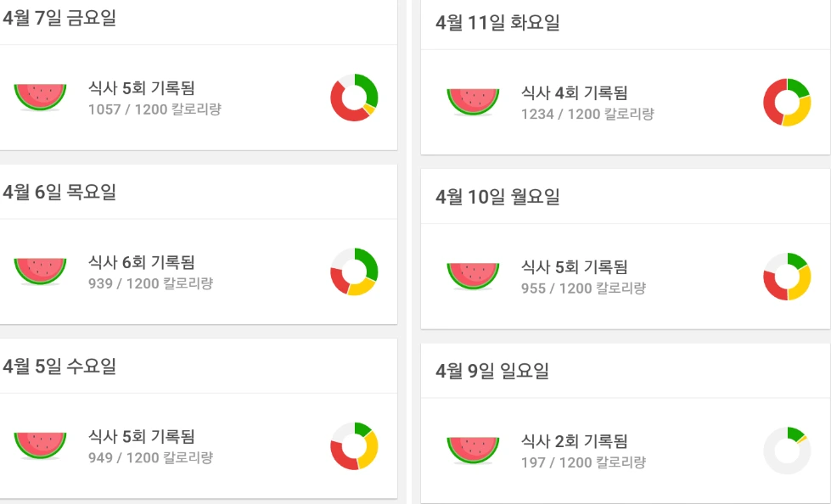Click the donut chart on April 10 card

pos(787,277)
